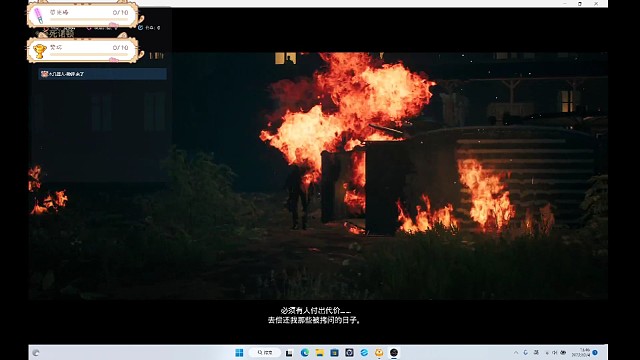
Task: Open the taskbar search box
Action: point(266,353)
